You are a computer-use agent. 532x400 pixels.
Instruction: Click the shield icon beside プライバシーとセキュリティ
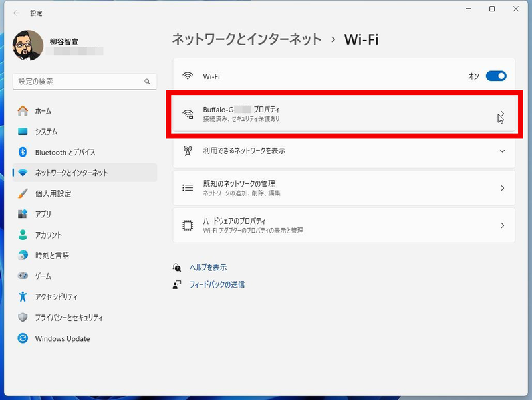(x=23, y=318)
